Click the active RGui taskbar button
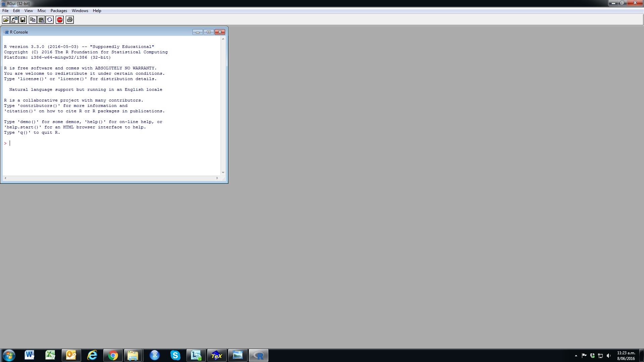The height and width of the screenshot is (362, 644). [259, 355]
